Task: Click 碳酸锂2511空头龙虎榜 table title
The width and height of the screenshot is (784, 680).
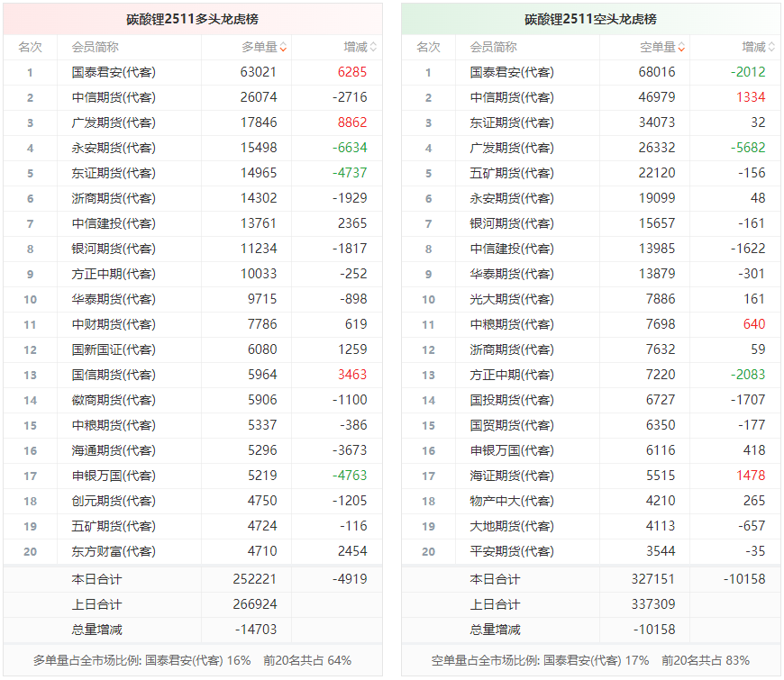Action: click(590, 19)
